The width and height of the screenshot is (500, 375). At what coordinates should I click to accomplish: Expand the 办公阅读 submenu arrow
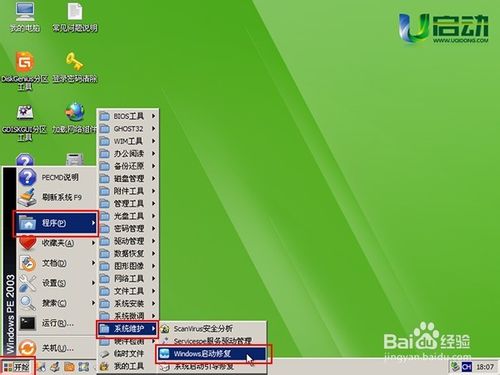coord(153,153)
